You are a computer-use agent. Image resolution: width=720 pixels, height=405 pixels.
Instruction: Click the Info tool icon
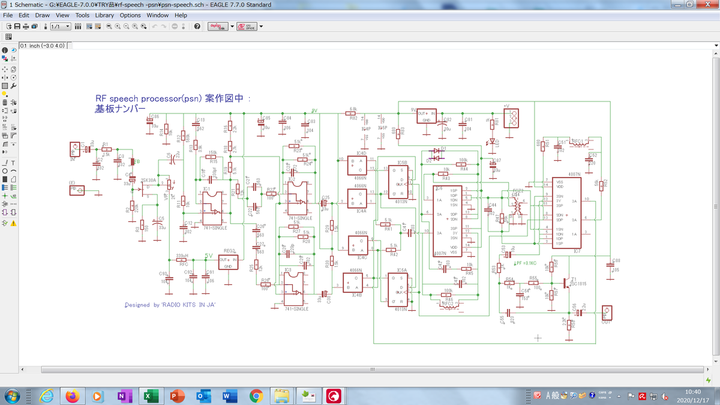(x=5, y=50)
